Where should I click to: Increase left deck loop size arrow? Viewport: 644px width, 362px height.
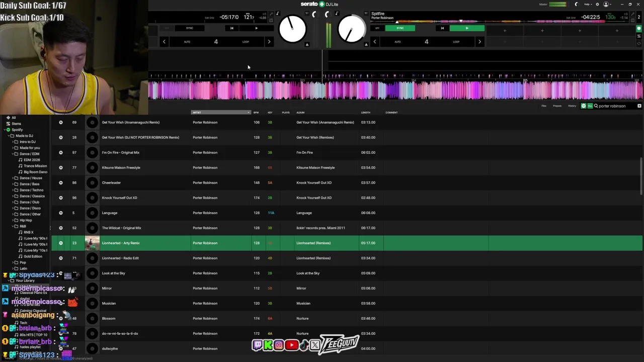269,42
